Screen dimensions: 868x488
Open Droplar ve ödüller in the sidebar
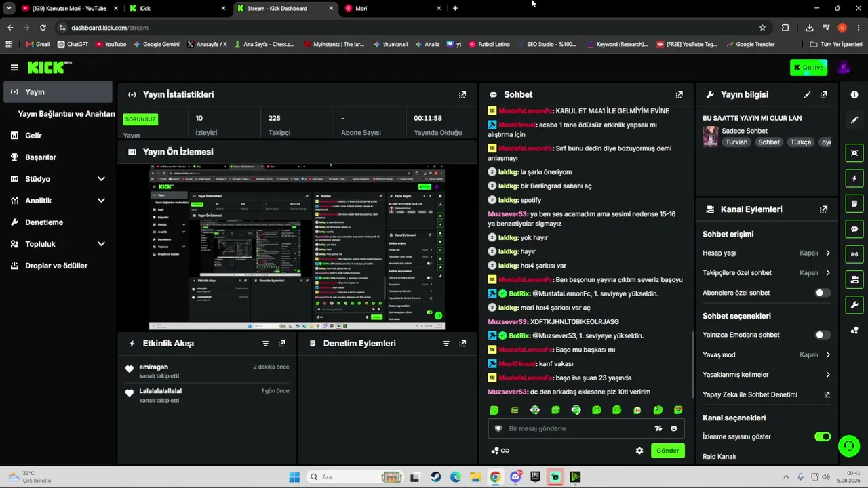(x=58, y=266)
